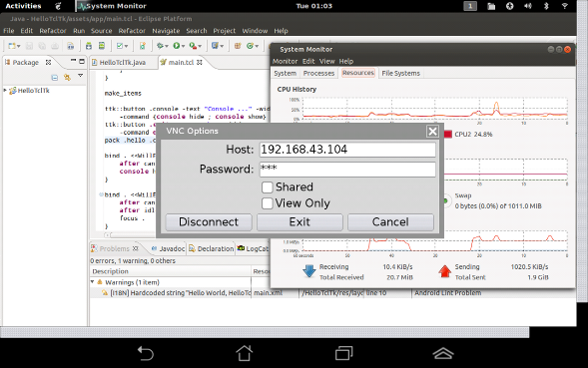Image resolution: width=588 pixels, height=368 pixels.
Task: Open the System Monitor app menu in top panel
Action: [113, 6]
